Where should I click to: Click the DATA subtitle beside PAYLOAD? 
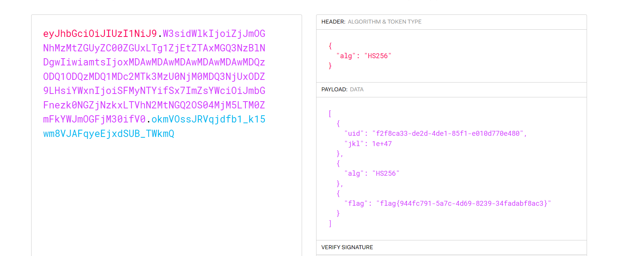(x=356, y=89)
